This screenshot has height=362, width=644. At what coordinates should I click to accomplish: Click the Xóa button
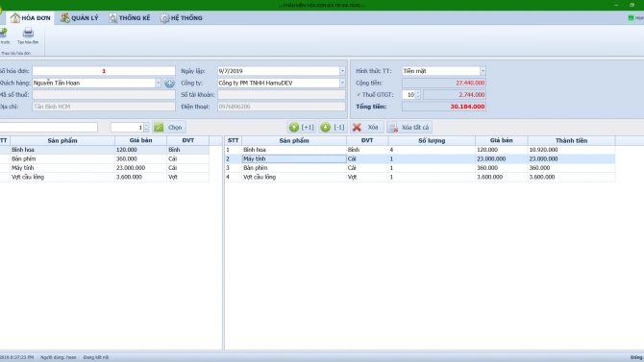coord(367,128)
